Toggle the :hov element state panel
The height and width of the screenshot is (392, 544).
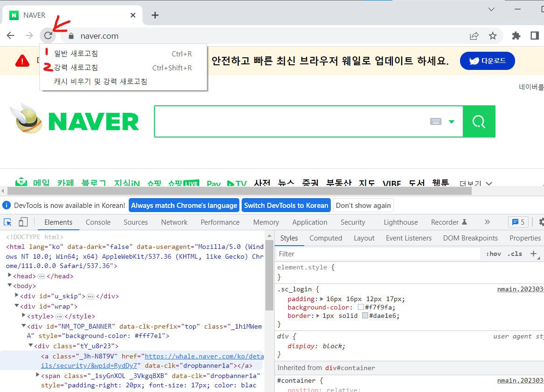point(493,254)
